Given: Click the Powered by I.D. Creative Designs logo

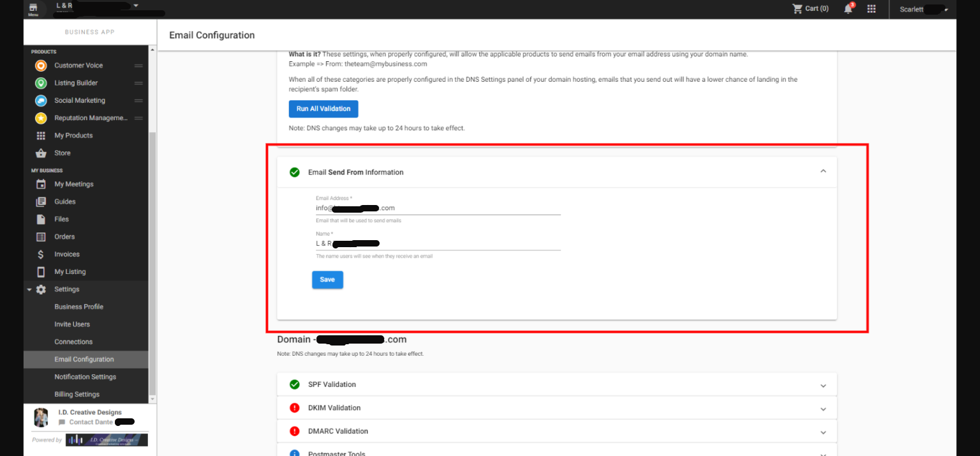Looking at the screenshot, I should [107, 440].
